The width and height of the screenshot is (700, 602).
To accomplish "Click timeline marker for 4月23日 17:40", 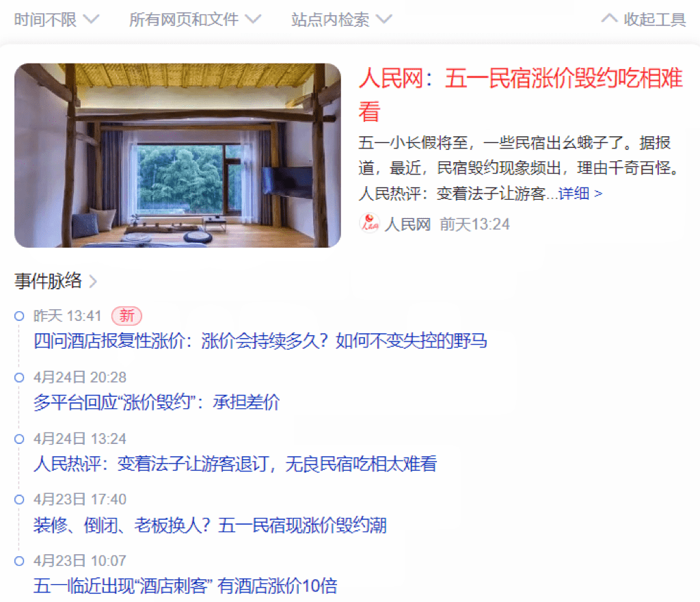I will pyautogui.click(x=19, y=499).
